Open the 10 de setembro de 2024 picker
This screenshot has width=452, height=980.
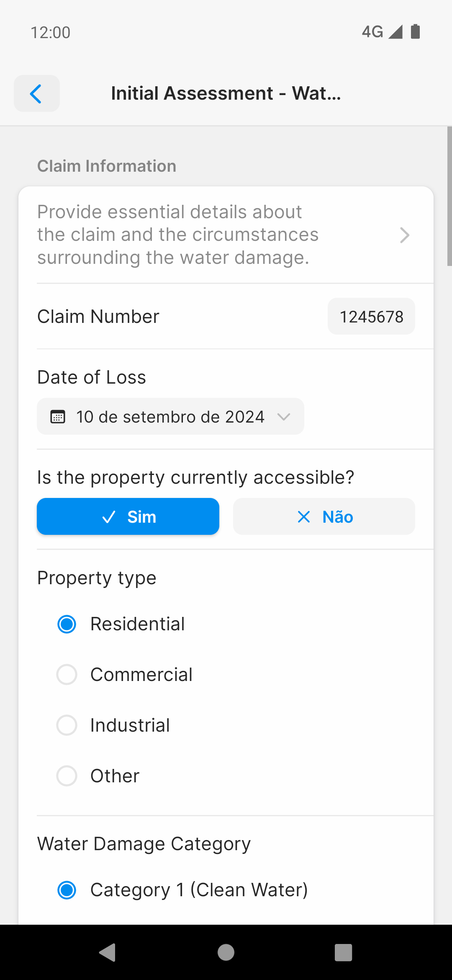[170, 416]
